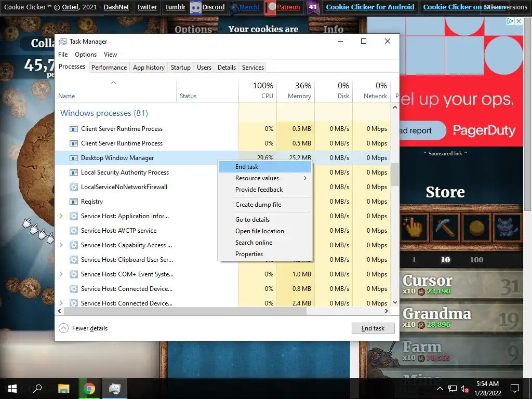Switch to the Performance tab
The height and width of the screenshot is (399, 532).
coord(109,68)
